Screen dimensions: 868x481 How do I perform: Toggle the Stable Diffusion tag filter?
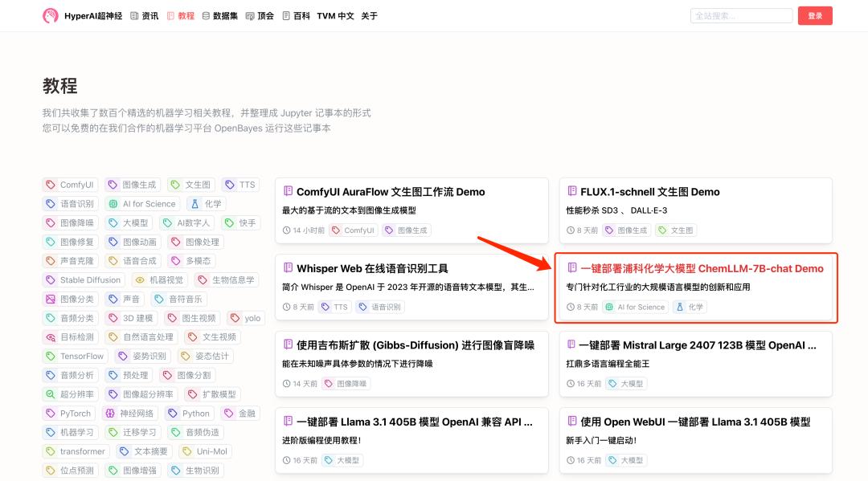(84, 280)
